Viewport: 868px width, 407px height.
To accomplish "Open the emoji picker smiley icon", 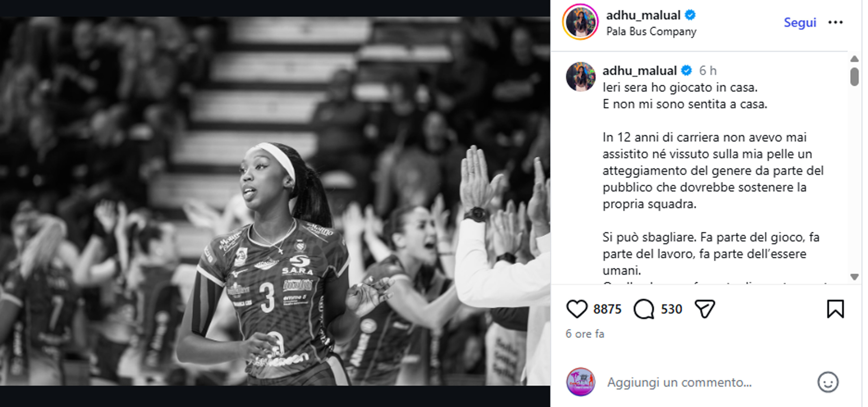I will click(x=828, y=382).
